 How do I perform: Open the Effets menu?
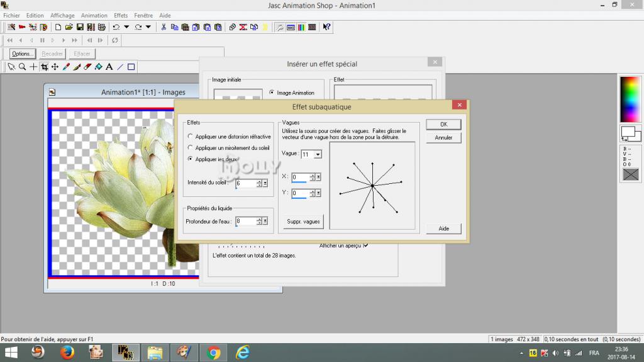[121, 15]
